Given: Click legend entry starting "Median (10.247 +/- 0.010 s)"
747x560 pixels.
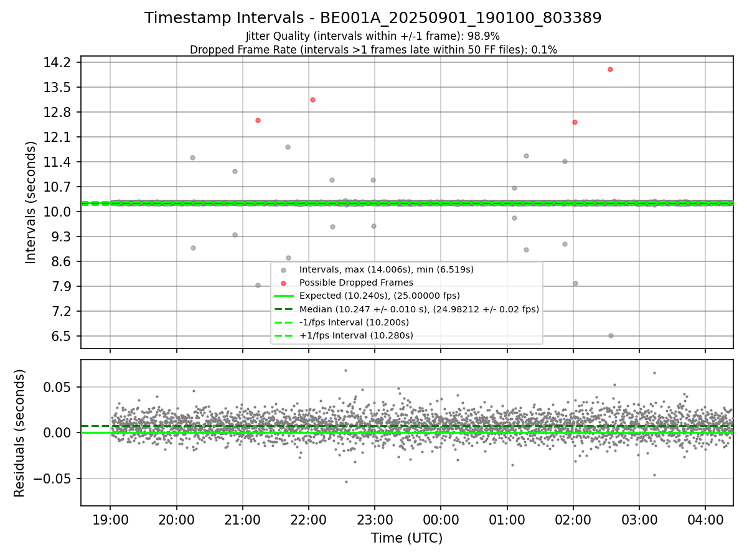Looking at the screenshot, I should [x=419, y=309].
